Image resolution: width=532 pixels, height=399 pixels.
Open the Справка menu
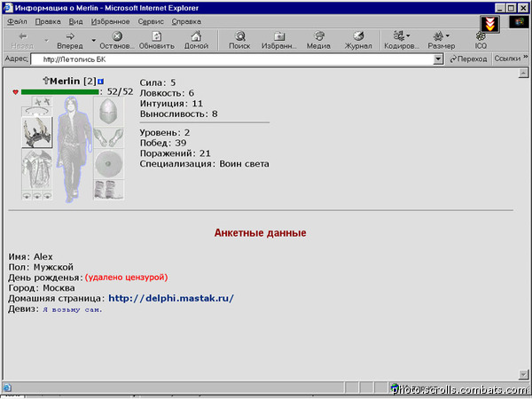(186, 21)
